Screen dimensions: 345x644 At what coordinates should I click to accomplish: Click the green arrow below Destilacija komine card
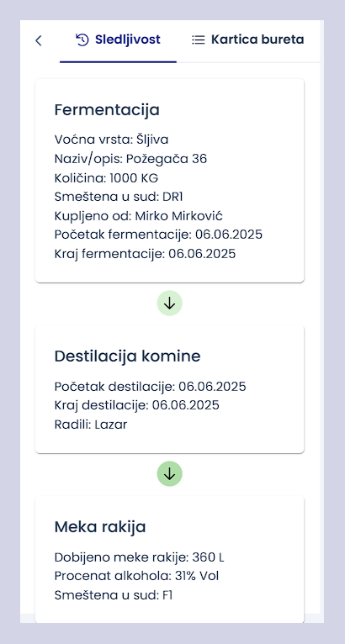pyautogui.click(x=169, y=474)
